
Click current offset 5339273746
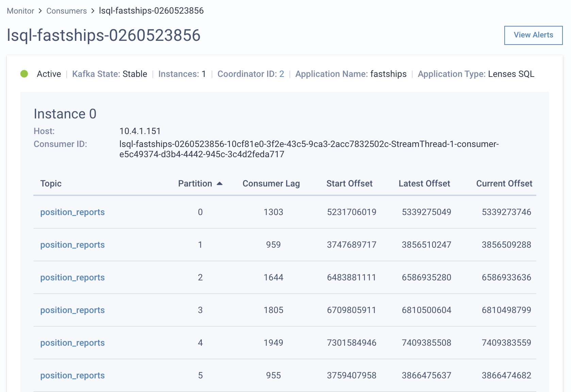click(506, 212)
